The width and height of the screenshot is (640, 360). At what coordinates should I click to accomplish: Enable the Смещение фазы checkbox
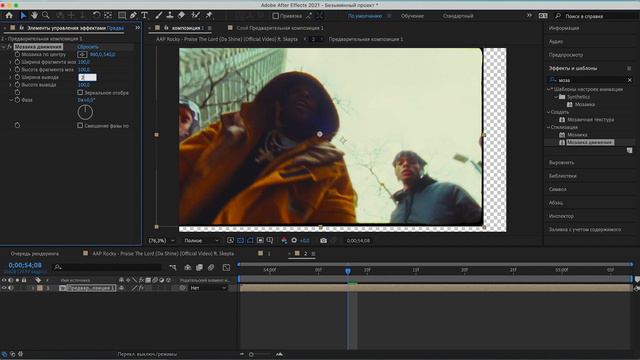click(x=80, y=126)
